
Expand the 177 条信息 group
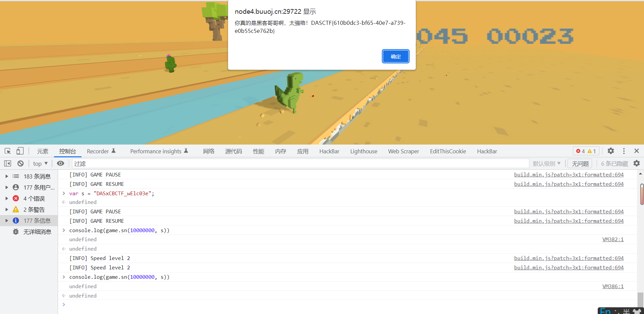(7, 220)
